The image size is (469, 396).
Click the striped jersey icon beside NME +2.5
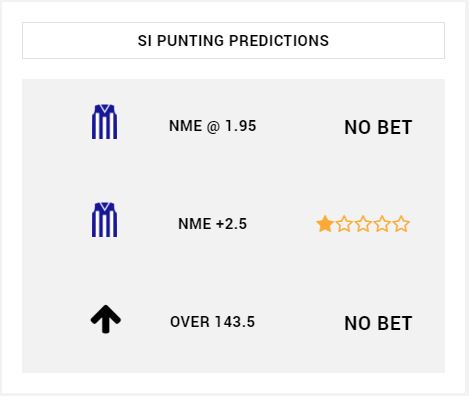coord(104,220)
